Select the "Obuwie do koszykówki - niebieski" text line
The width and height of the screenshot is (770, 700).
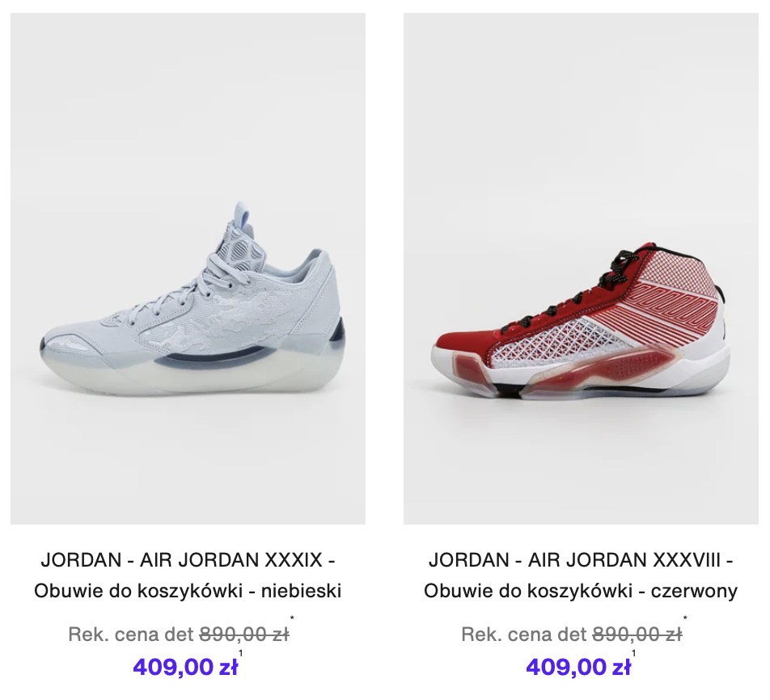188,591
